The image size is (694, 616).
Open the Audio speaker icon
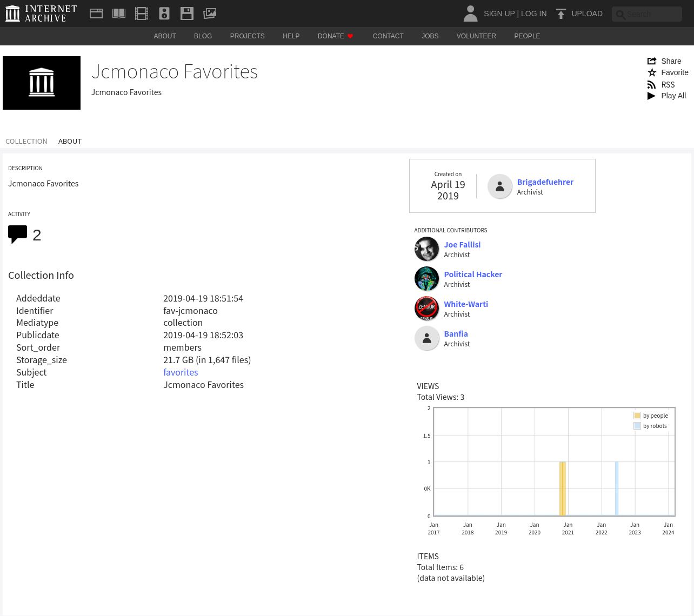coord(164,14)
